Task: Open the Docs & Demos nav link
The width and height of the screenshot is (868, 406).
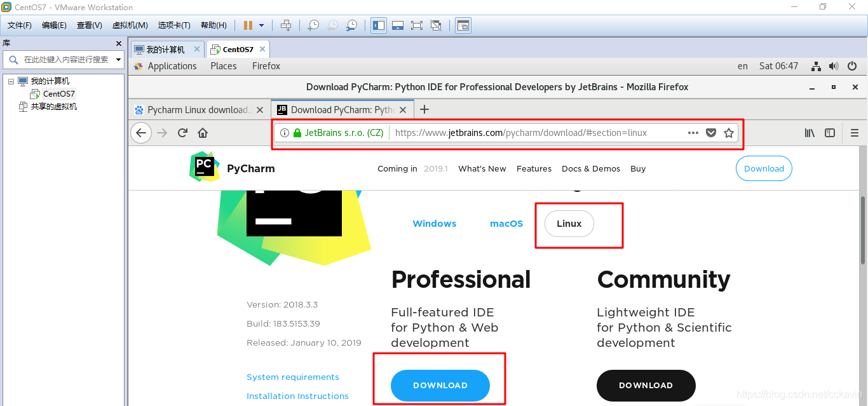Action: pyautogui.click(x=591, y=169)
